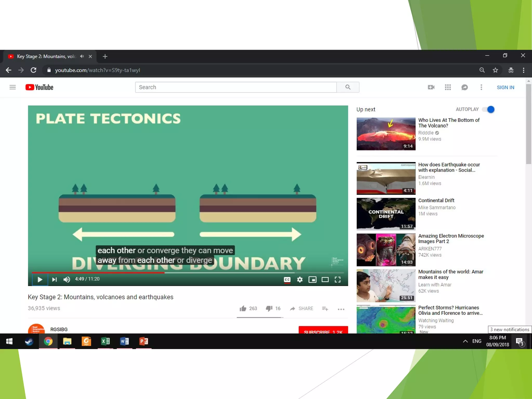Disable the Autoplay switch
Screen dimensions: 532x399
[489, 109]
